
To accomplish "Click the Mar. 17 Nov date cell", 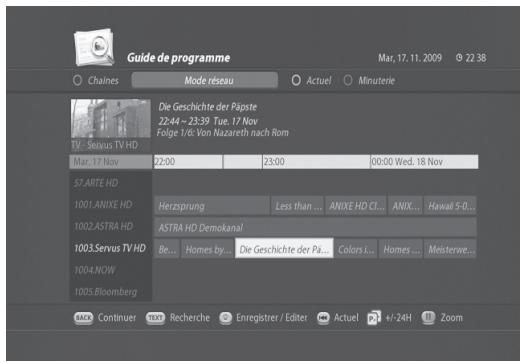I will [x=110, y=162].
